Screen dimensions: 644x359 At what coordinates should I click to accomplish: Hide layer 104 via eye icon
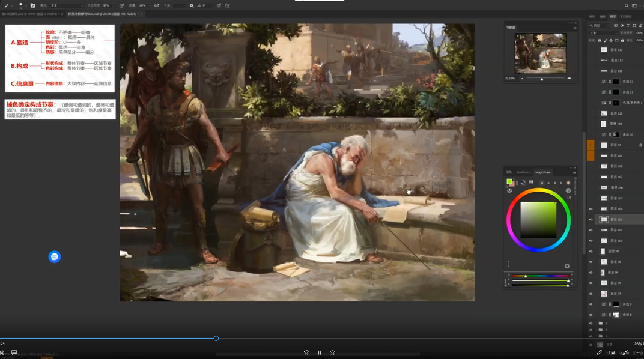(x=591, y=209)
